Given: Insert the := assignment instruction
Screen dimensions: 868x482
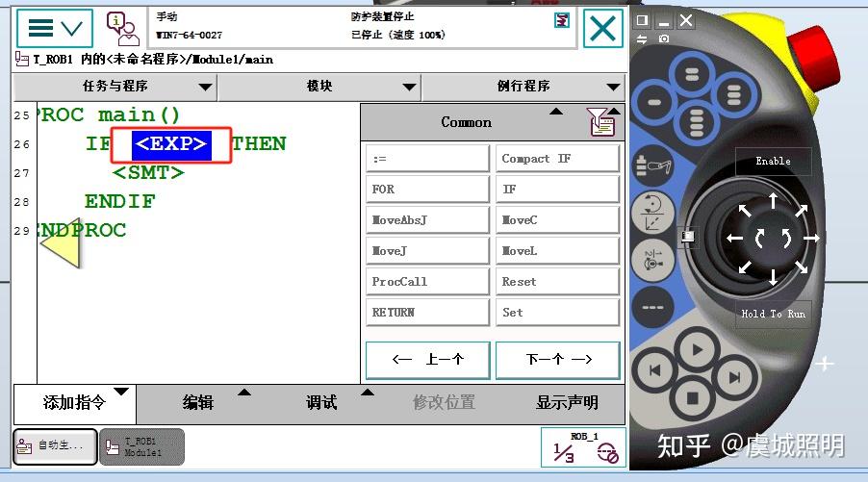Looking at the screenshot, I should (427, 159).
